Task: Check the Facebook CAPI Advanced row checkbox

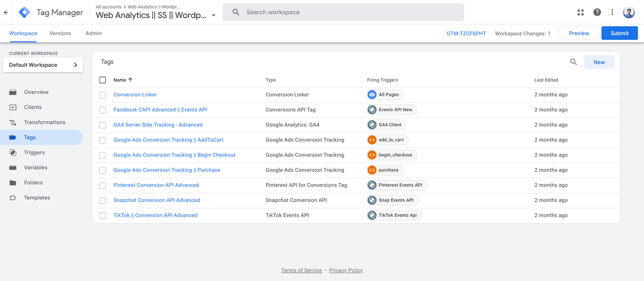Action: (x=103, y=110)
